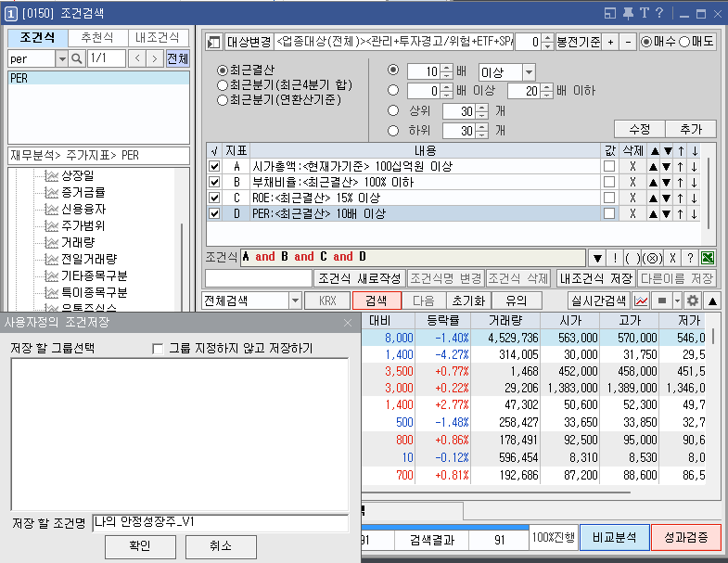Move condition C down with filled triangle
728x563 pixels.
point(666,198)
